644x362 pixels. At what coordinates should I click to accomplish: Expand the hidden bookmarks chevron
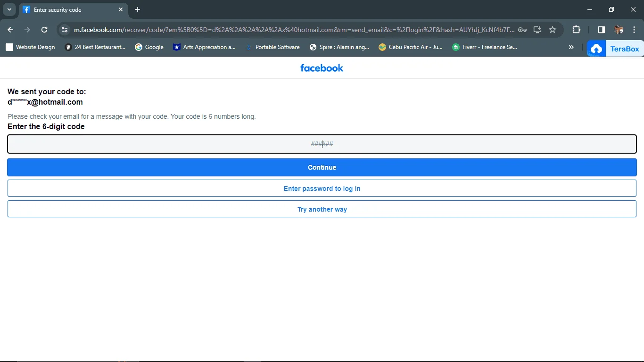(571, 47)
